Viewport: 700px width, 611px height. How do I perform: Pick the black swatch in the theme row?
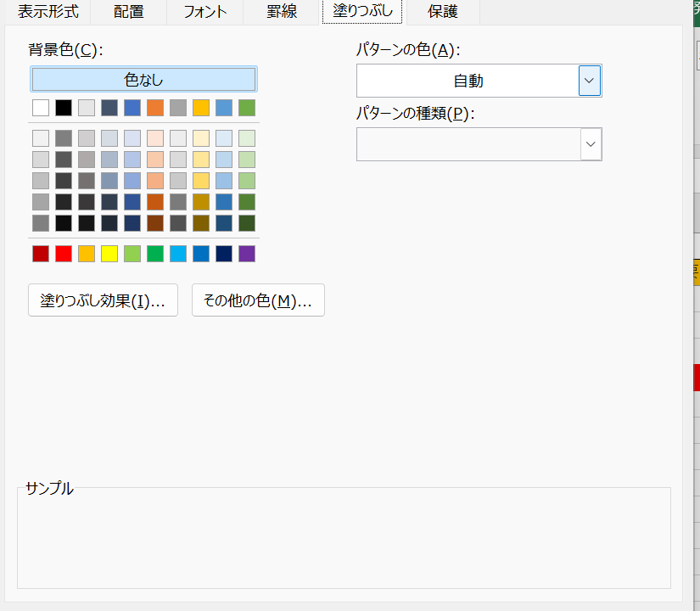pos(64,108)
